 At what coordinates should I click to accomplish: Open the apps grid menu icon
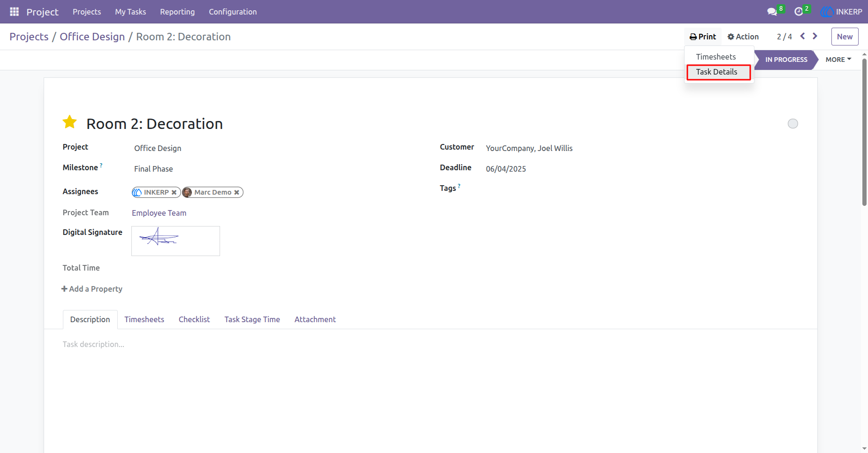click(x=15, y=12)
